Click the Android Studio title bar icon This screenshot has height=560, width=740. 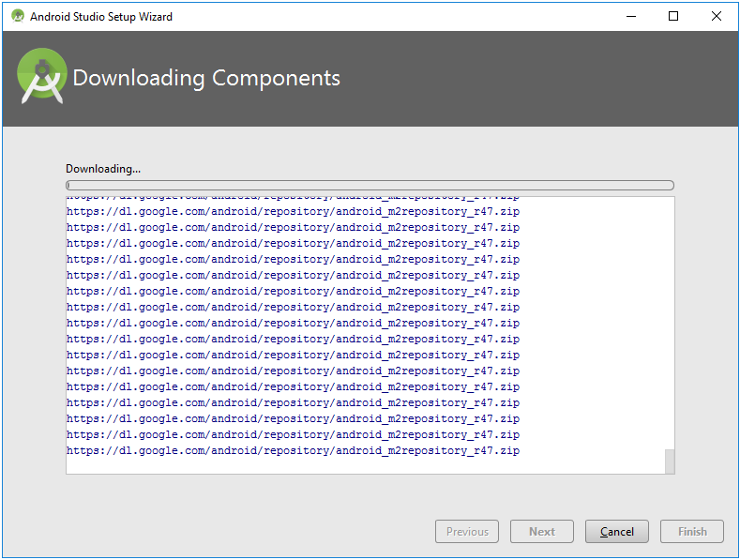pyautogui.click(x=18, y=16)
